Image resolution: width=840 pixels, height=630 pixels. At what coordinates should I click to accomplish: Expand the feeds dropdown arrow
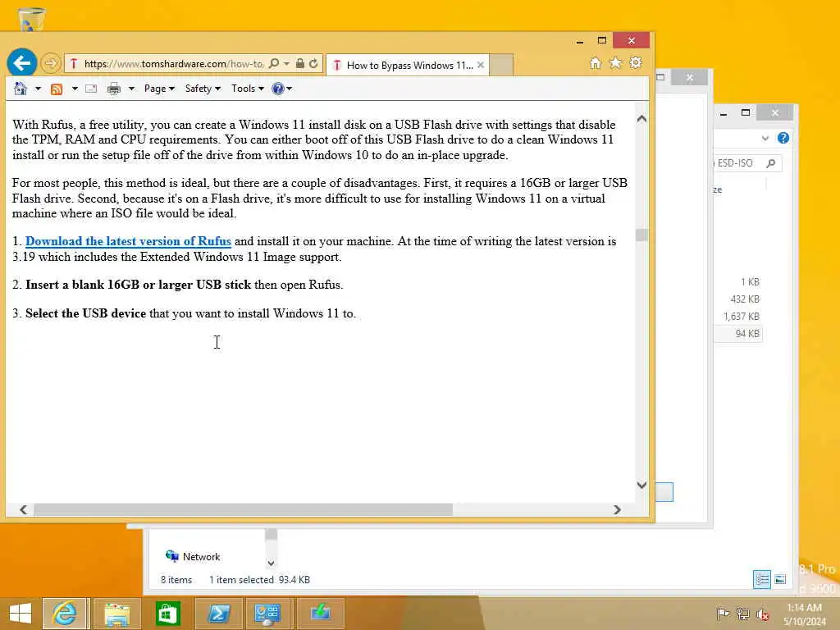point(75,89)
